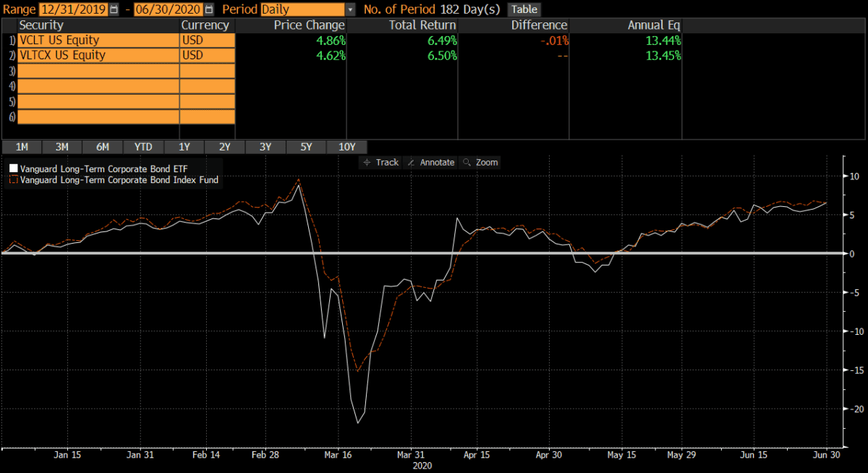Select the 3M period tab
This screenshot has width=868, height=473.
[x=61, y=147]
